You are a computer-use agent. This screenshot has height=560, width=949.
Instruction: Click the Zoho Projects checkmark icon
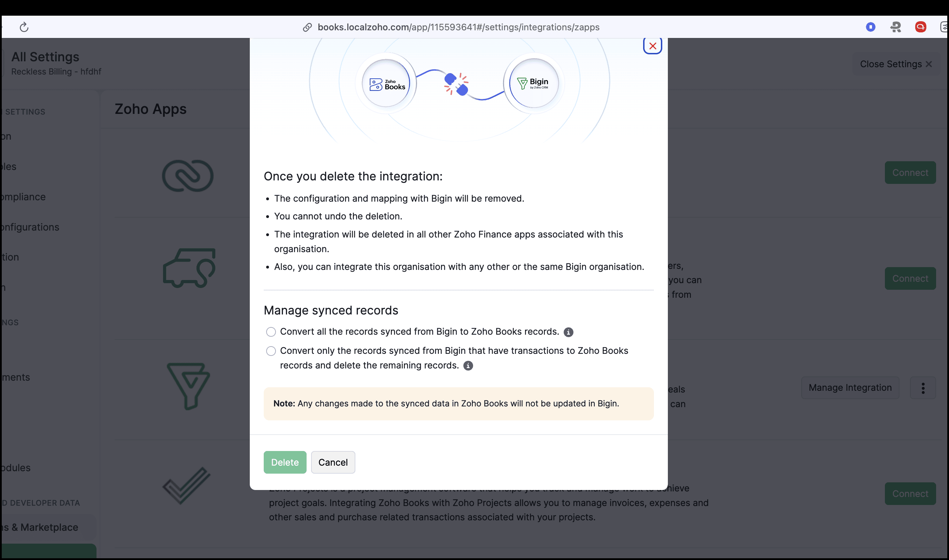point(186,486)
